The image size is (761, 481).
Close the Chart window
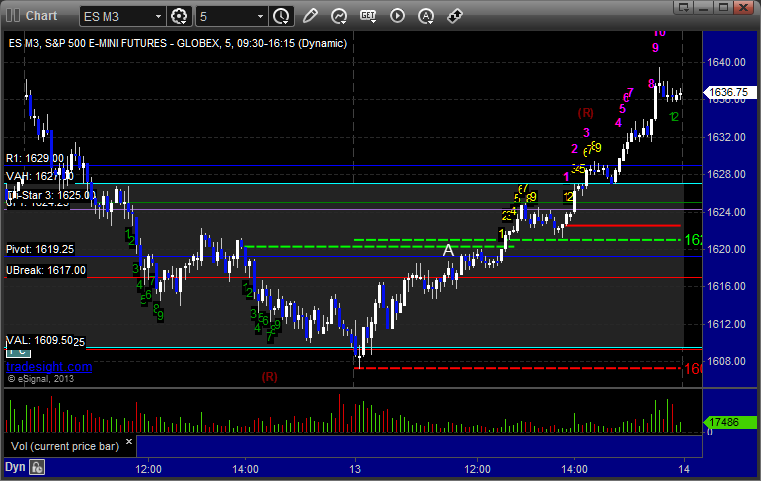pyautogui.click(x=744, y=7)
